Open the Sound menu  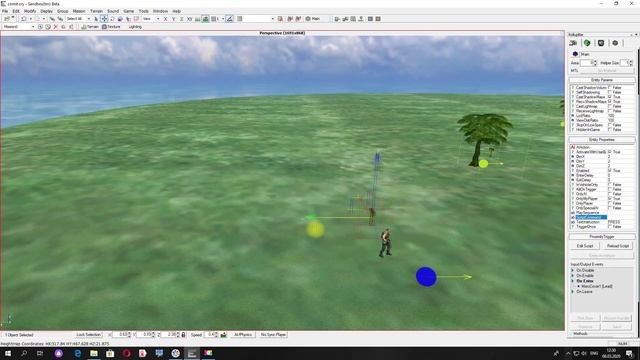[x=113, y=11]
